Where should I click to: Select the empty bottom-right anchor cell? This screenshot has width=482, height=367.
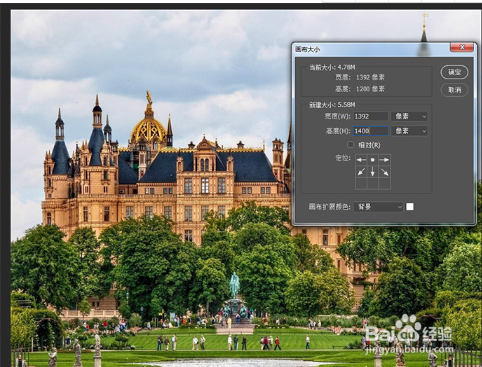coord(384,184)
